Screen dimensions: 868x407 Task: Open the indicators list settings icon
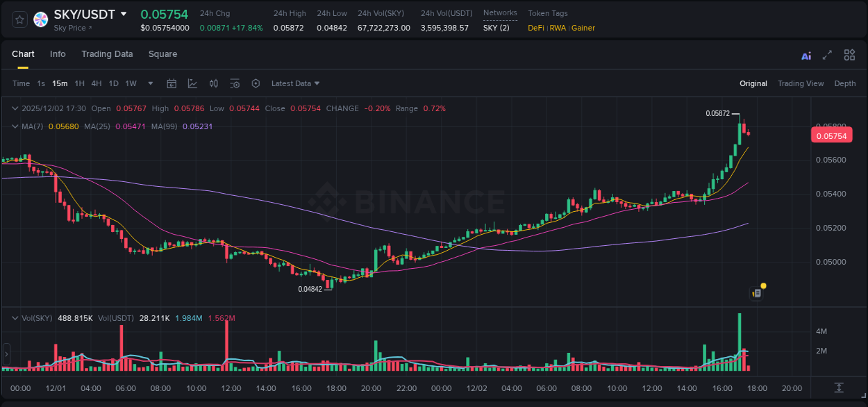235,83
